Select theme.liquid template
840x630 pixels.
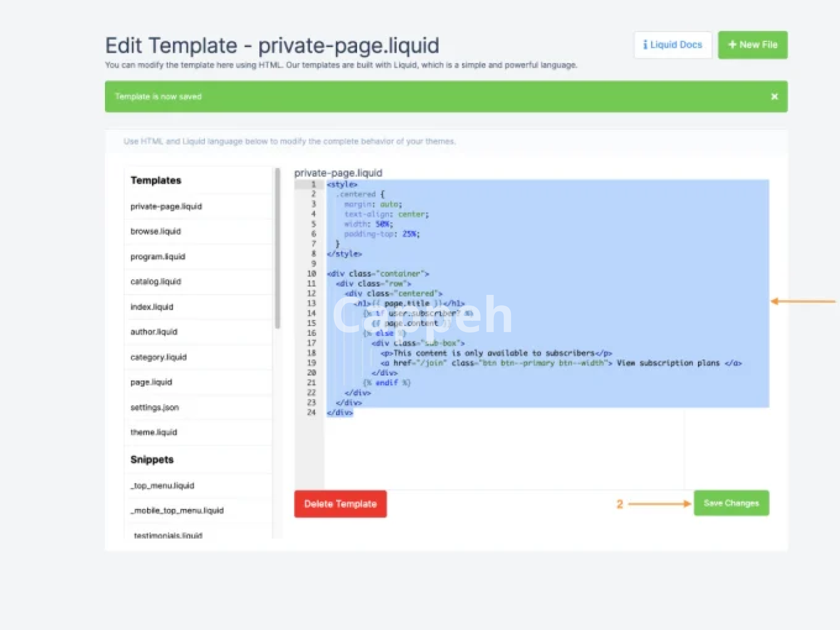pos(154,432)
